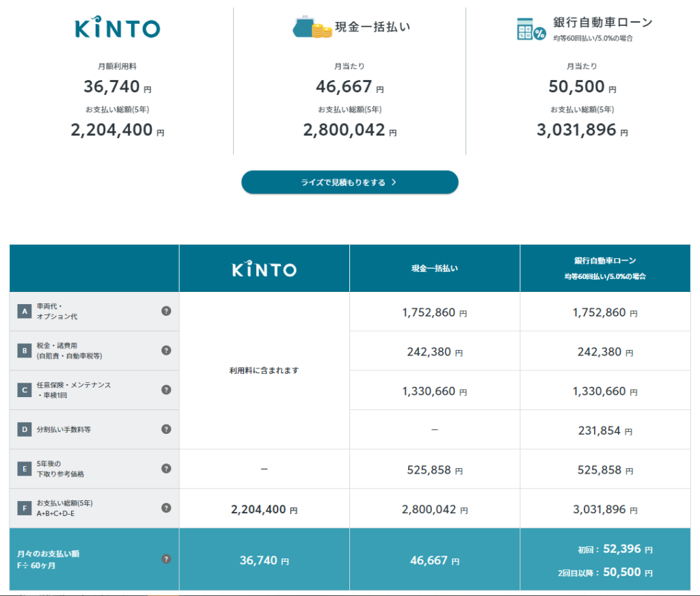700x596 pixels.
Task: Click the 車両代・オプション代 row label
Action: [x=57, y=311]
